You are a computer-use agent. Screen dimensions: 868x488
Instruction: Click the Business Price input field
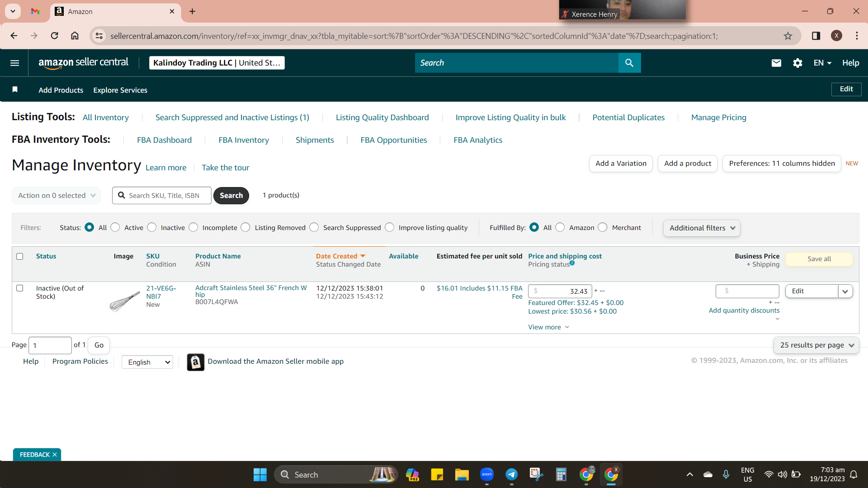(747, 291)
